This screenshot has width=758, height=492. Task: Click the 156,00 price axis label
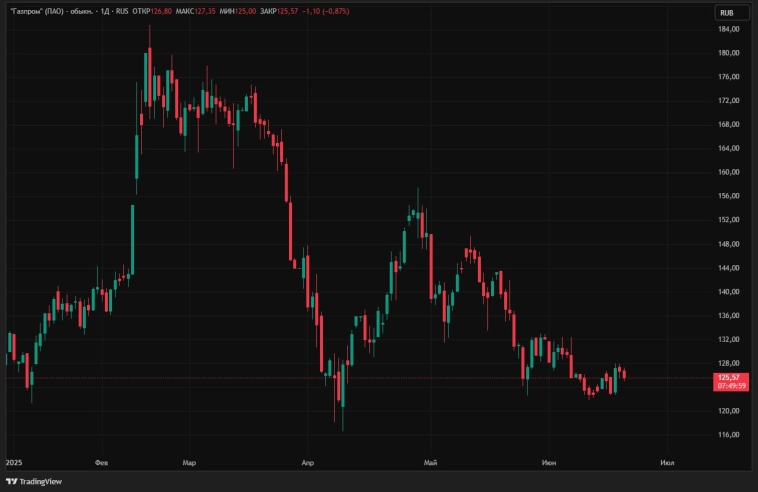(729, 196)
